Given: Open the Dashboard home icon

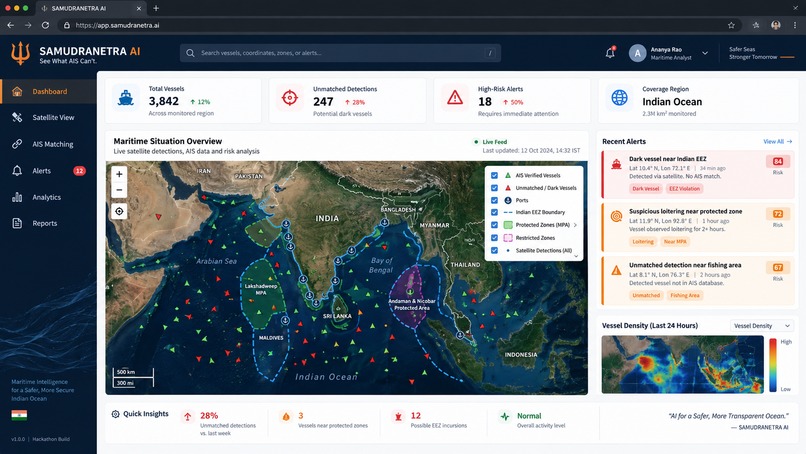Looking at the screenshot, I should click(x=17, y=92).
